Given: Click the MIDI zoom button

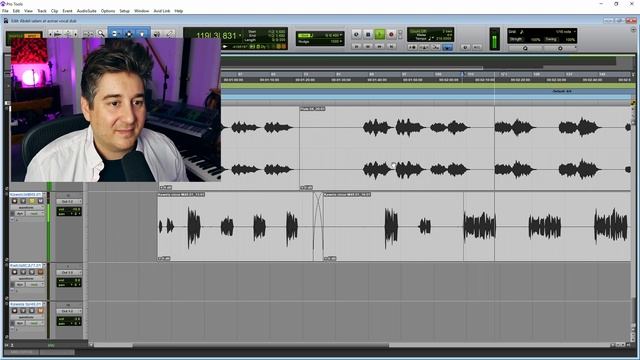Looking at the screenshot, I should [67, 34].
